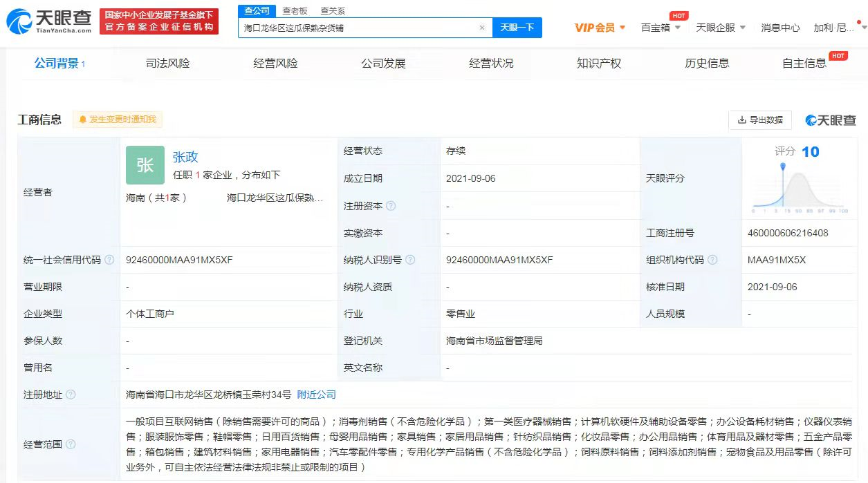Screen dimensions: 868x483
Task: Click help icon next to 纳税人识别号
Action: (x=410, y=261)
